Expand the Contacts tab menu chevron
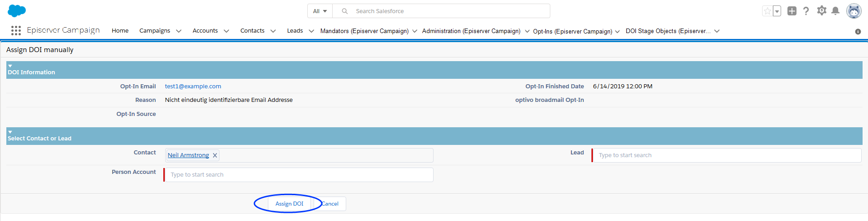The image size is (868, 221). pos(273,31)
